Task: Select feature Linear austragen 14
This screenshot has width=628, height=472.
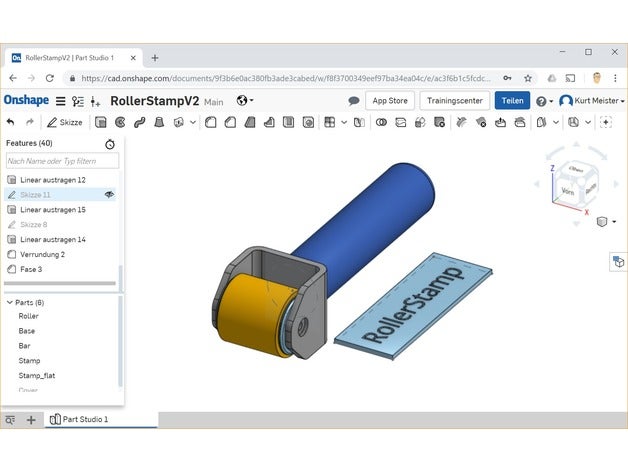Action: pyautogui.click(x=61, y=239)
